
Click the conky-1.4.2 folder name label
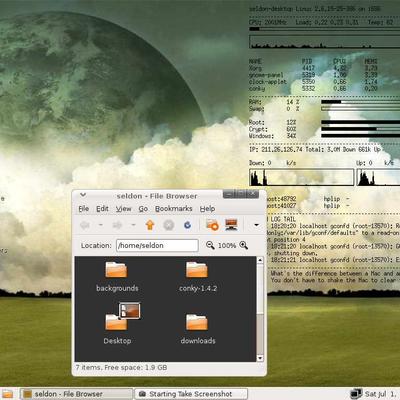[x=198, y=288]
